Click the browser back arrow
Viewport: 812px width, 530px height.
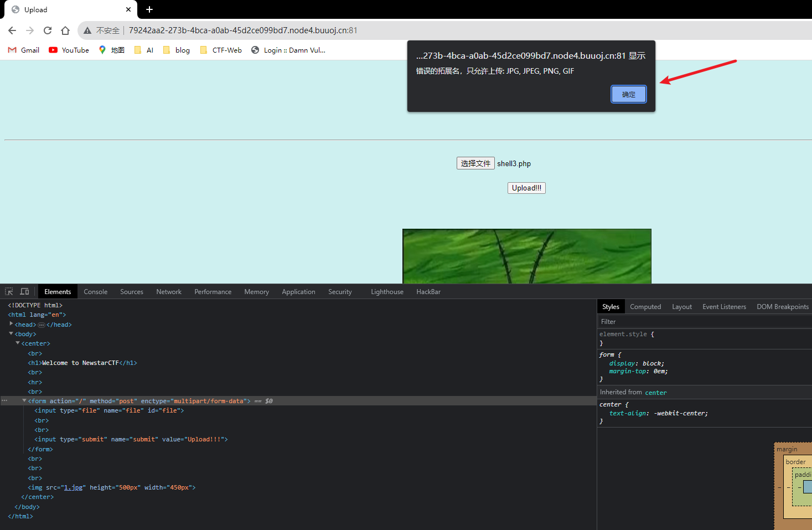(x=12, y=30)
